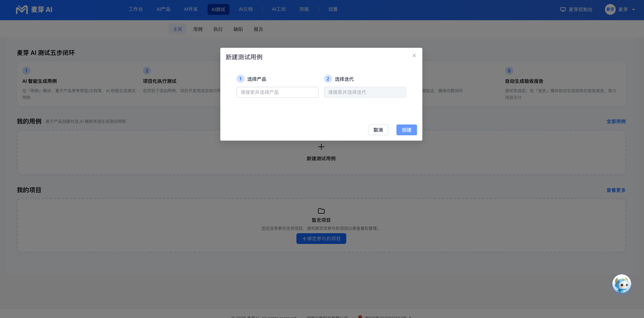
Task: Open the 全部用例 link
Action: coord(616,122)
